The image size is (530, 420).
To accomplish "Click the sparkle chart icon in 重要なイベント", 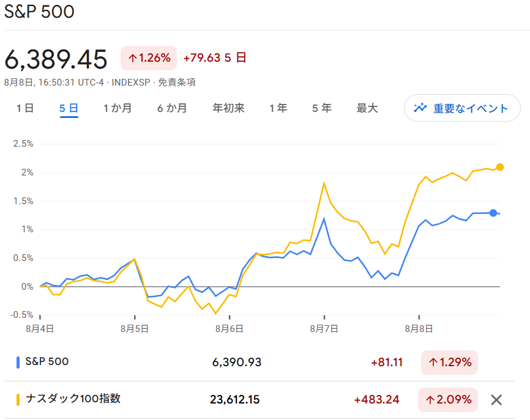I will pos(420,108).
